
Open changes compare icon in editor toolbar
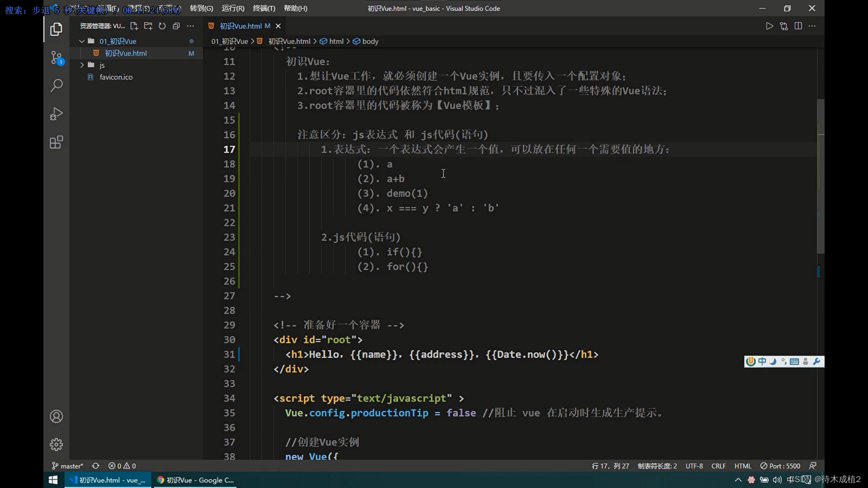(x=783, y=26)
